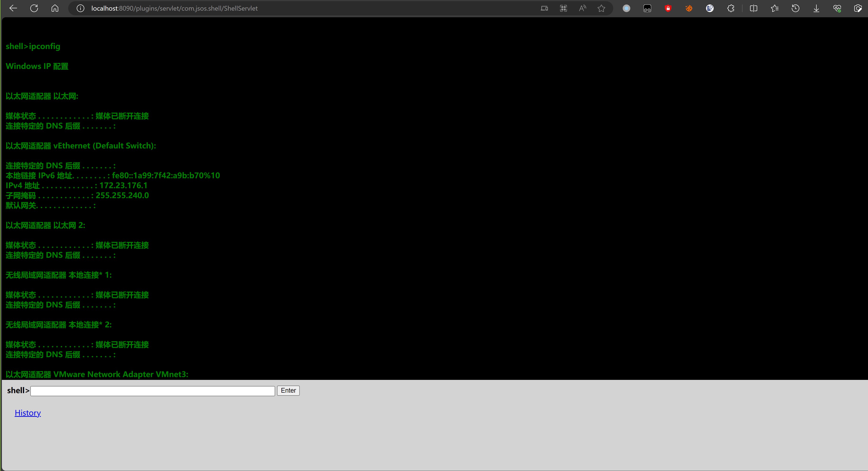The width and height of the screenshot is (868, 471).
Task: Open browser essentials heart icon
Action: (837, 9)
